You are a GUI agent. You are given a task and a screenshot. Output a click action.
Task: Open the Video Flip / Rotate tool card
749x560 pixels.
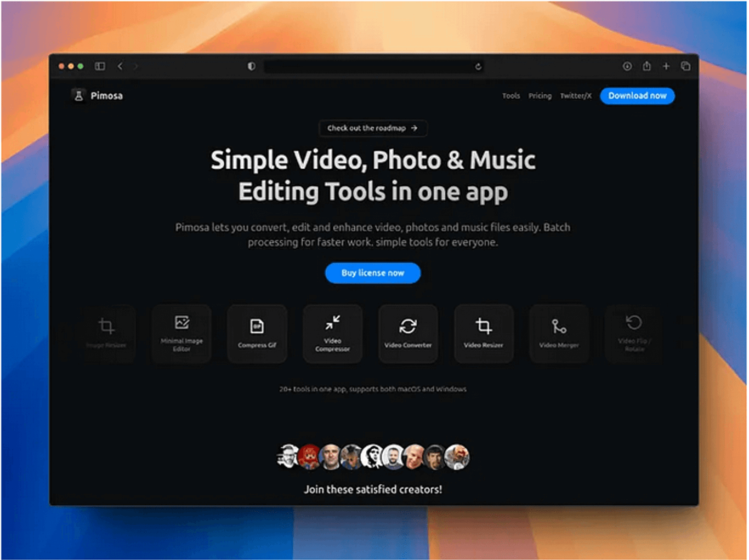[634, 333]
